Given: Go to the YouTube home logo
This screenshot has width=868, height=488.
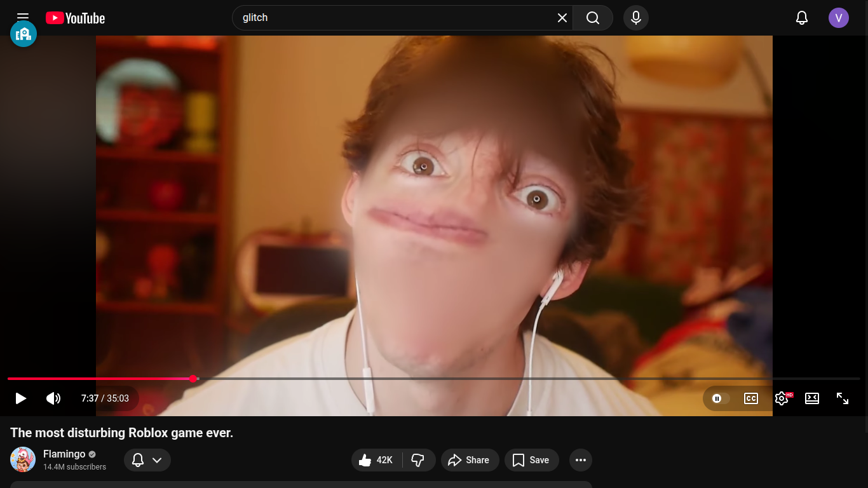Looking at the screenshot, I should pos(75,18).
